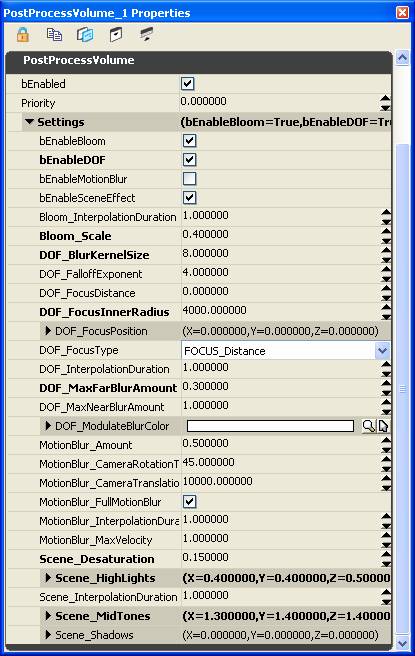The image size is (415, 656).
Task: Expand the DOF_FocusPosition vector
Action: pyautogui.click(x=48, y=331)
